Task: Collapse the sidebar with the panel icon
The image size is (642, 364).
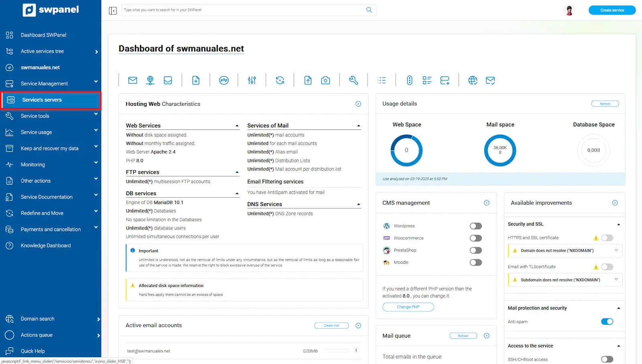Action: (x=113, y=10)
